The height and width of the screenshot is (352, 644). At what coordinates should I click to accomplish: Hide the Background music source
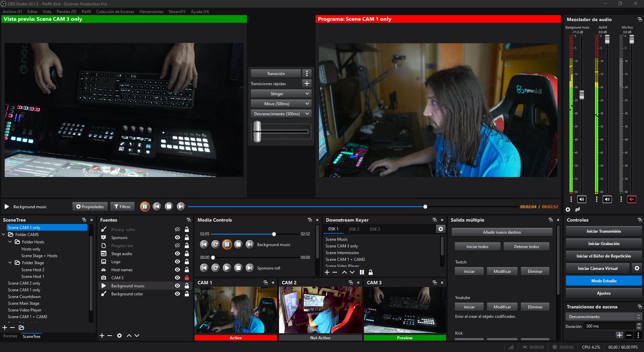[177, 286]
